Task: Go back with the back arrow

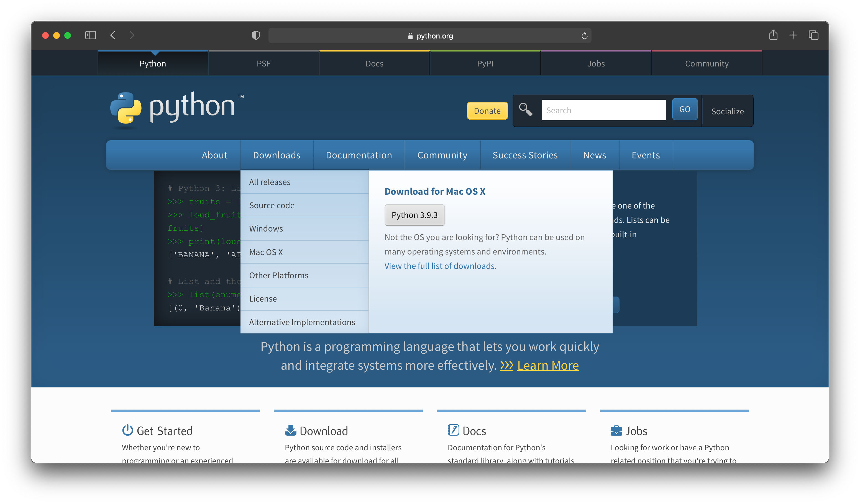Action: [x=112, y=35]
